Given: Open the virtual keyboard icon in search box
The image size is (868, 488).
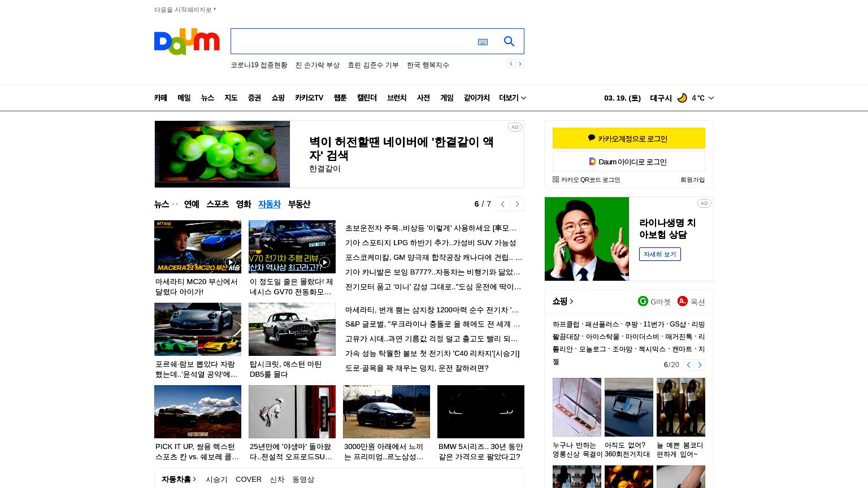Looking at the screenshot, I should tap(483, 42).
